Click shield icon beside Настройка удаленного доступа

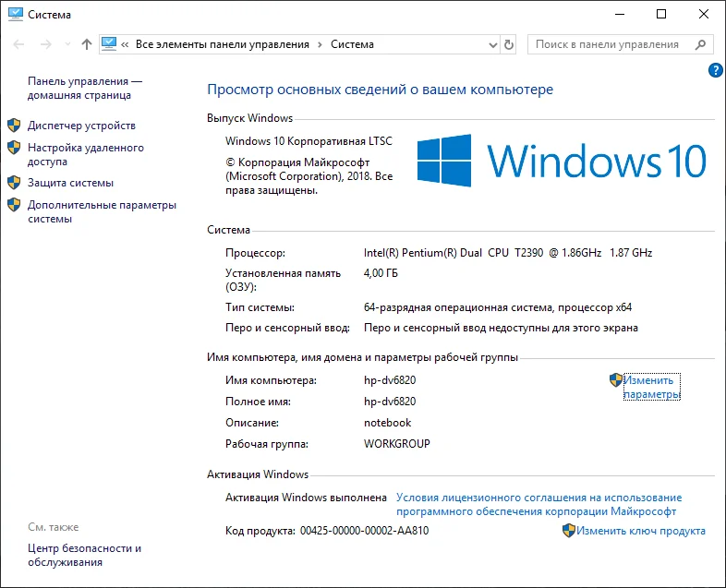point(14,147)
